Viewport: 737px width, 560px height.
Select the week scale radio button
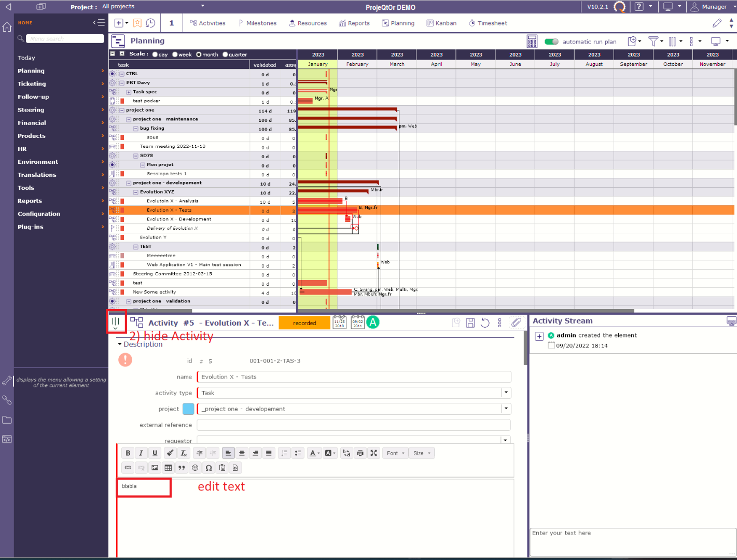point(175,54)
